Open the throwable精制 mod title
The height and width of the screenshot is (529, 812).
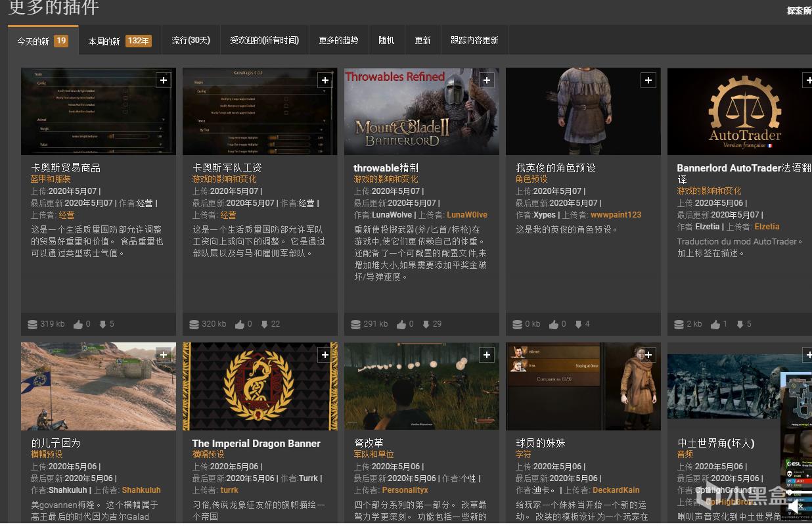386,168
